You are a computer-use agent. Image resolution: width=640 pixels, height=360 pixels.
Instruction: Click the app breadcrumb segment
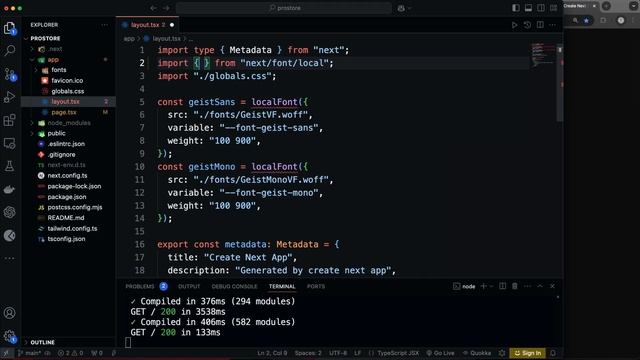(x=129, y=39)
